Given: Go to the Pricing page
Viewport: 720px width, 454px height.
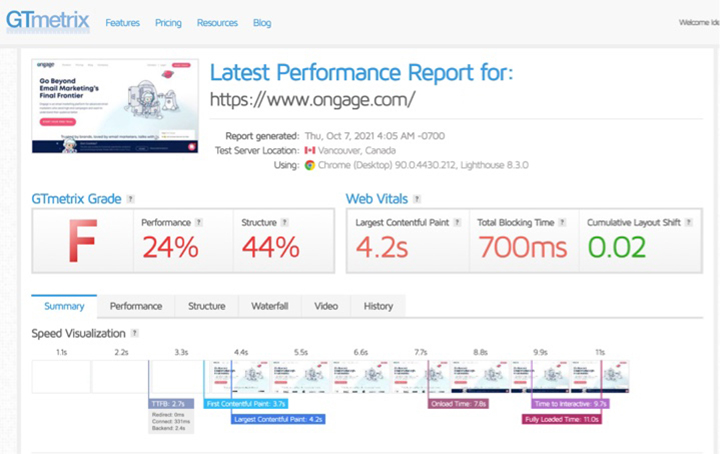Looking at the screenshot, I should 168,22.
